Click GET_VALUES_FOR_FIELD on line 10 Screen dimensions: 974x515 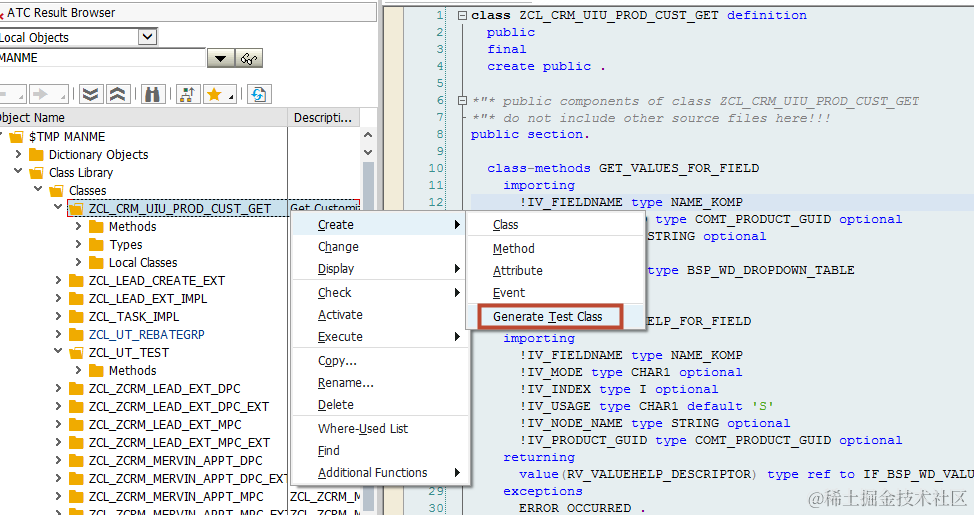pos(678,168)
